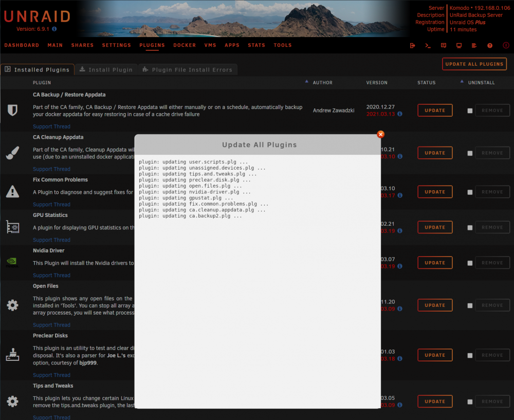Tick the uninstall checkbox for Open Files
The width and height of the screenshot is (514, 420).
point(470,305)
